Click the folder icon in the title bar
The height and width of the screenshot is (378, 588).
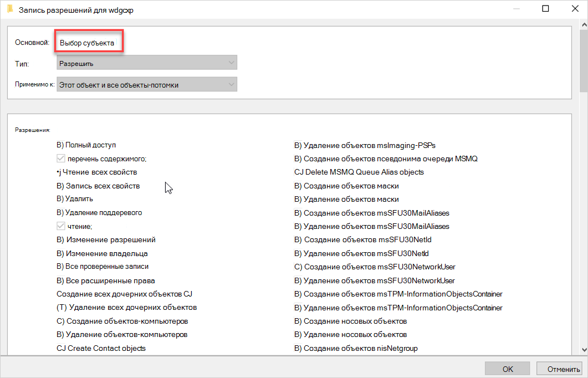(x=10, y=9)
